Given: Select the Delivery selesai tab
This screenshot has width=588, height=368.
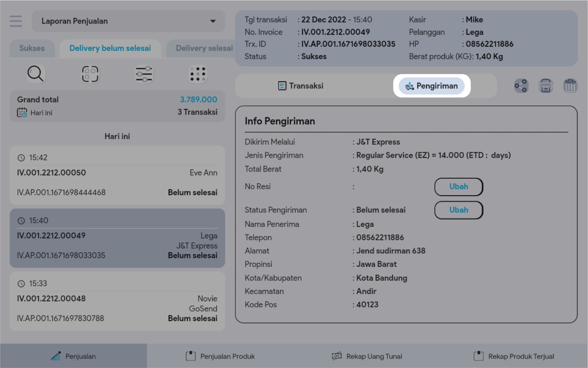Looking at the screenshot, I should click(x=204, y=48).
